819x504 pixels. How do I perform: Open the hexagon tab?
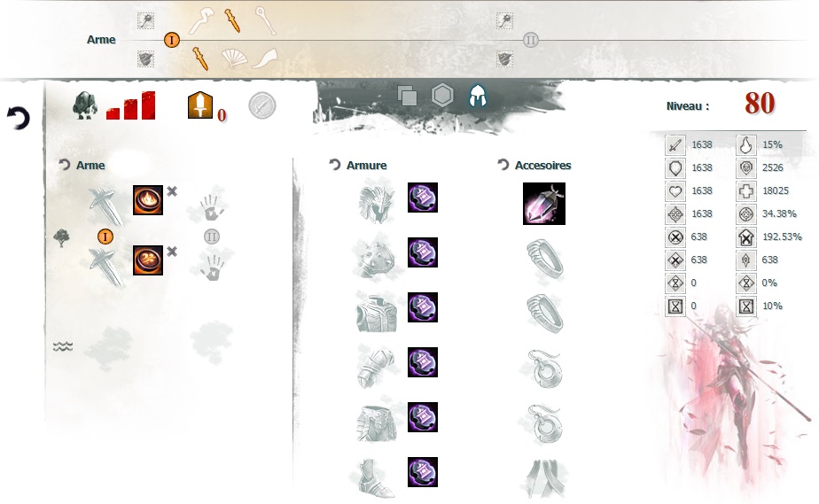pyautogui.click(x=442, y=96)
